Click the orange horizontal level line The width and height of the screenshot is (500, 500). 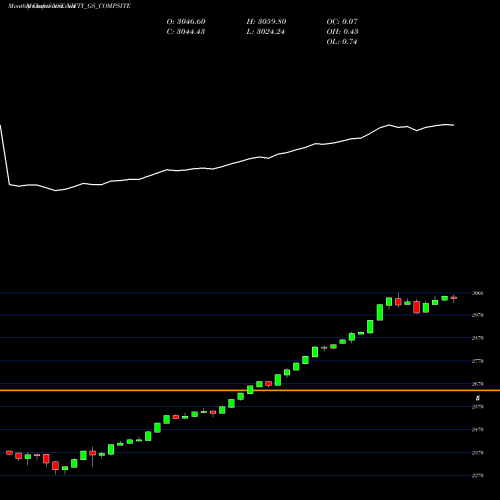250,390
